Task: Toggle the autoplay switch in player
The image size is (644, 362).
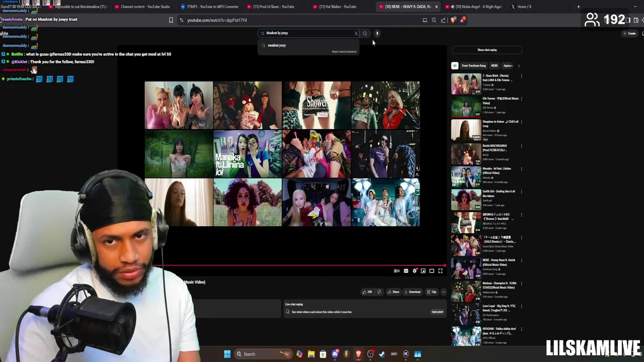Action: 396,271
